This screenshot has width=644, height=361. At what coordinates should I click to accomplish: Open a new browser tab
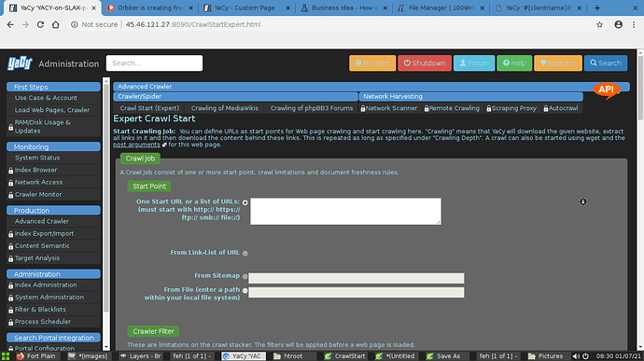tap(597, 7)
